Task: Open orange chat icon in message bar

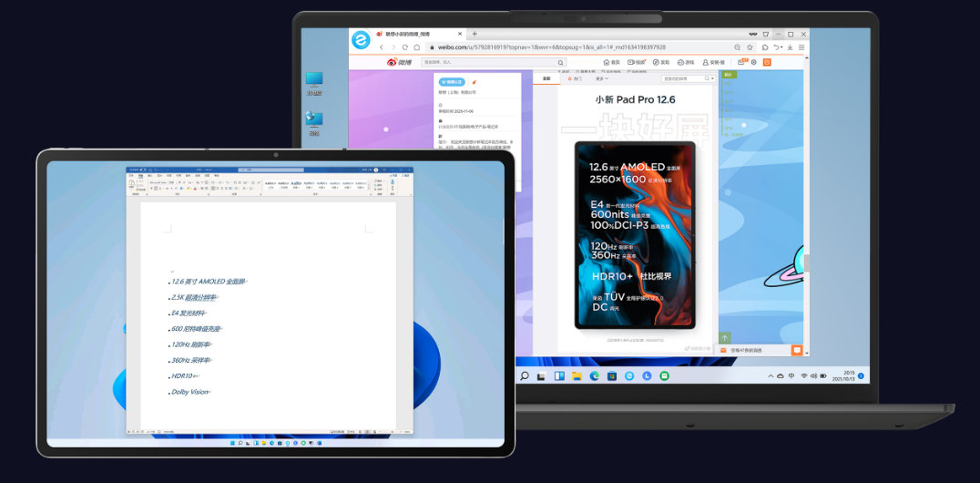Action: click(796, 350)
